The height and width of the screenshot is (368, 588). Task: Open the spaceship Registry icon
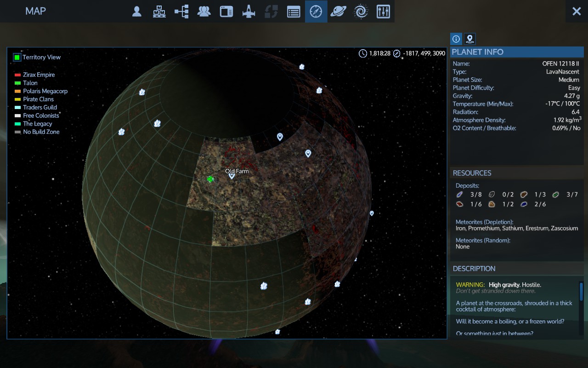pos(249,11)
